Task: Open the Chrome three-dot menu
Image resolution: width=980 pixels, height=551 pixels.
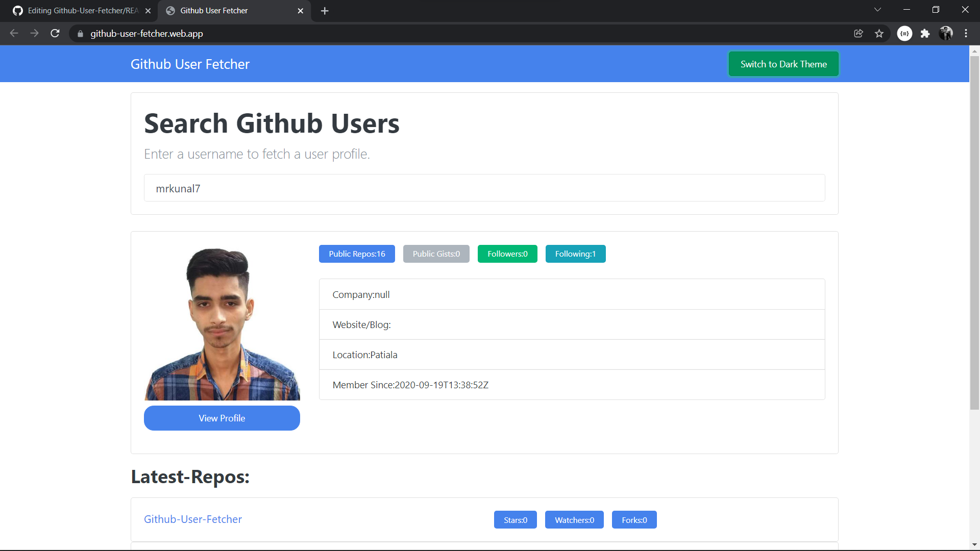Action: [966, 33]
